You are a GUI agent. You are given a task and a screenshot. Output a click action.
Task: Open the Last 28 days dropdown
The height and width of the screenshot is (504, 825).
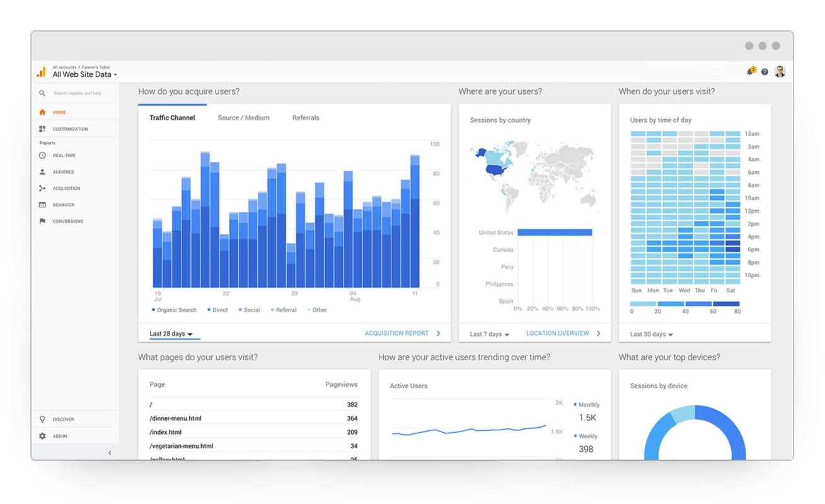pyautogui.click(x=171, y=334)
